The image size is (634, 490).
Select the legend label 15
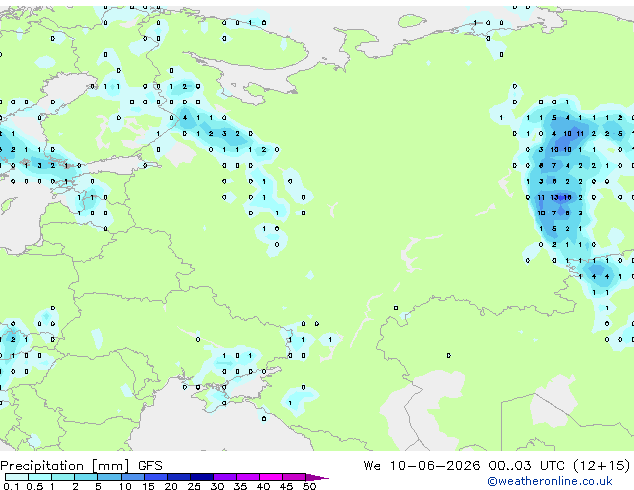click(x=148, y=486)
